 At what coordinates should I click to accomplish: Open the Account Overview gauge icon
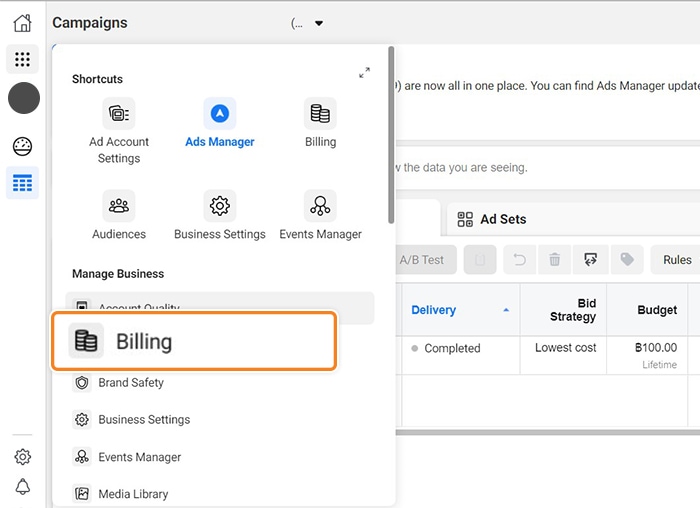22,146
